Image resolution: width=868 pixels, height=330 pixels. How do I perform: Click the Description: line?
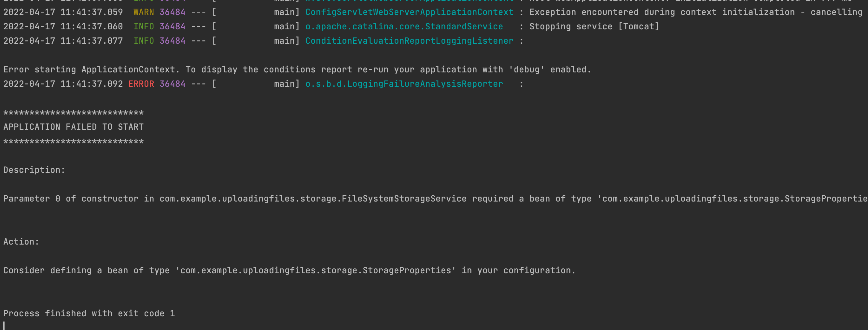[34, 170]
